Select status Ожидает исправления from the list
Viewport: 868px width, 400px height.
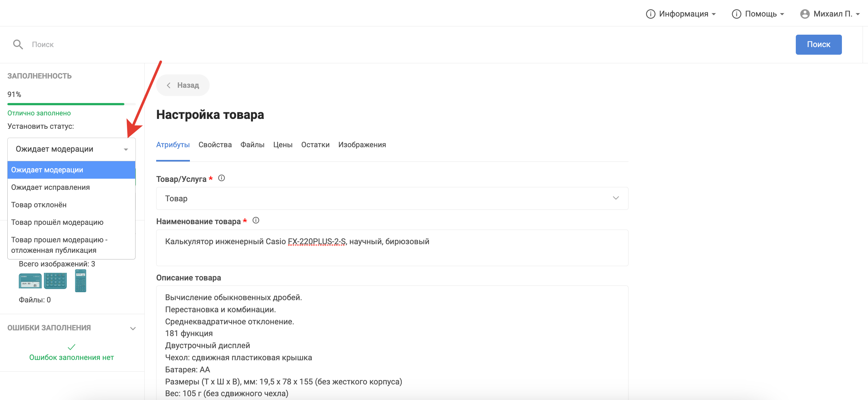point(51,187)
